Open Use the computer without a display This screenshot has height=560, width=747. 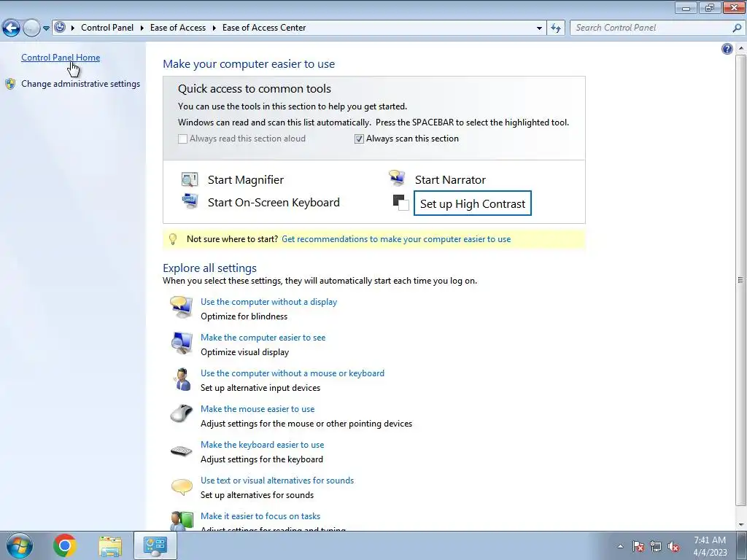pos(268,302)
